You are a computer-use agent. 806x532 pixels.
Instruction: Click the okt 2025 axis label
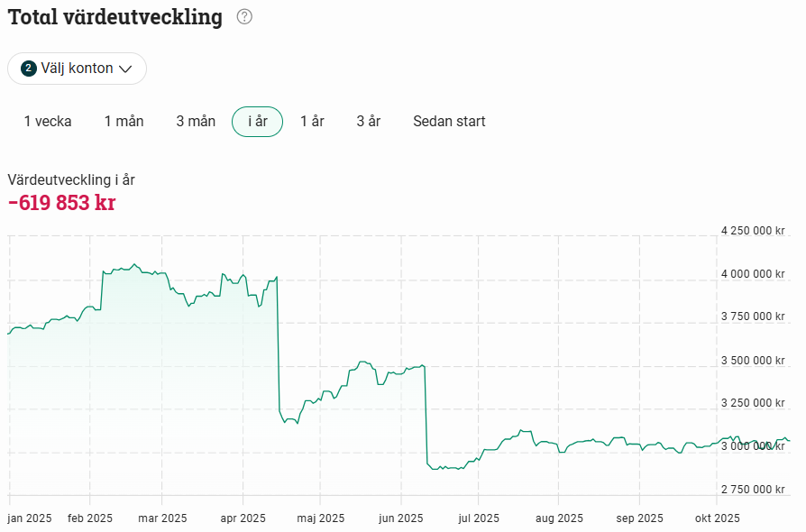717,518
